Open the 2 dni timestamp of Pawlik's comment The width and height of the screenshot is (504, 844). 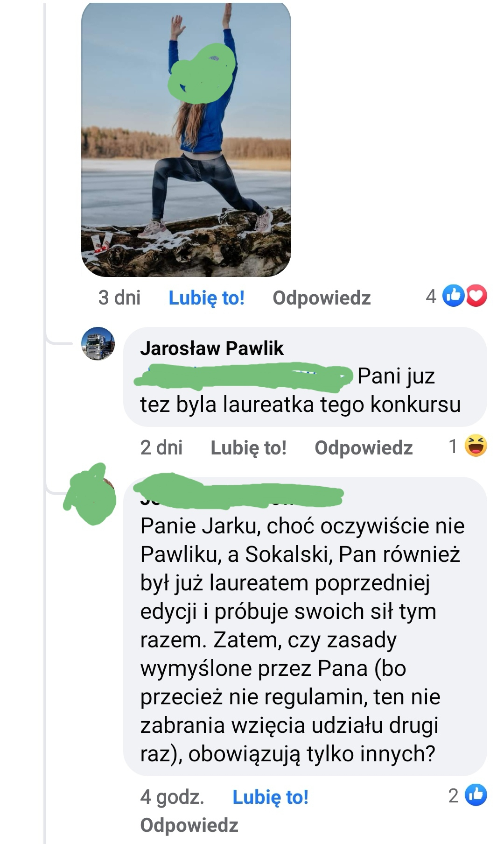coord(161,447)
